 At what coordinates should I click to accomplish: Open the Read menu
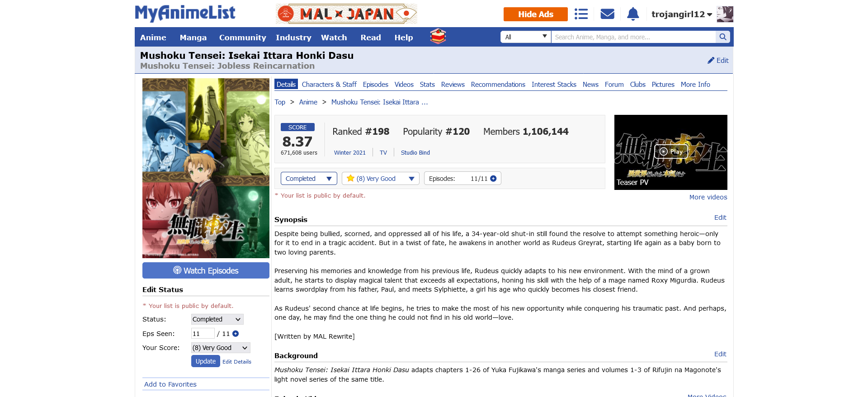[x=371, y=38]
